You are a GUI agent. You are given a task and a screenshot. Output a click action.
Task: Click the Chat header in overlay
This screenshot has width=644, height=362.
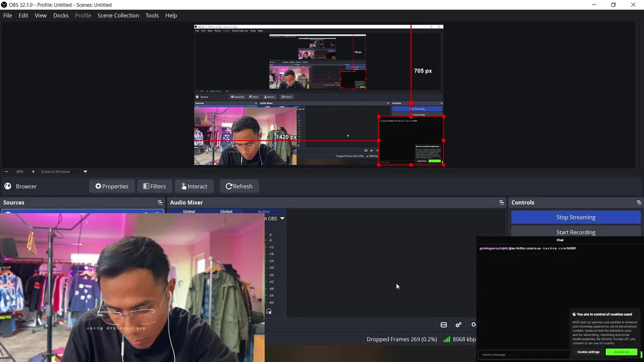pos(560,240)
